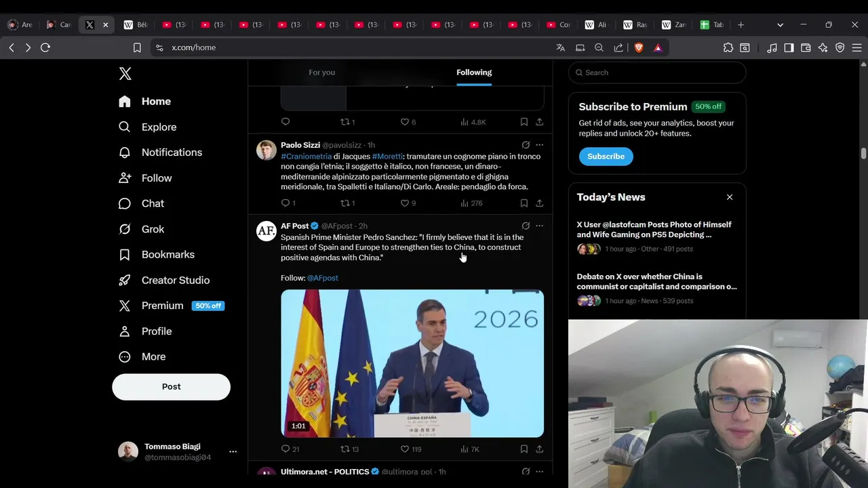Open Brave Shields lion icon

click(639, 47)
